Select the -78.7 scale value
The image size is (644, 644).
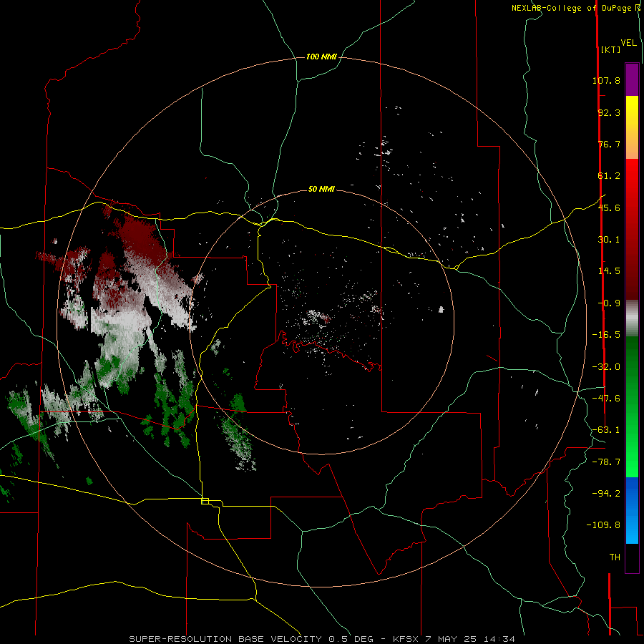tap(606, 462)
